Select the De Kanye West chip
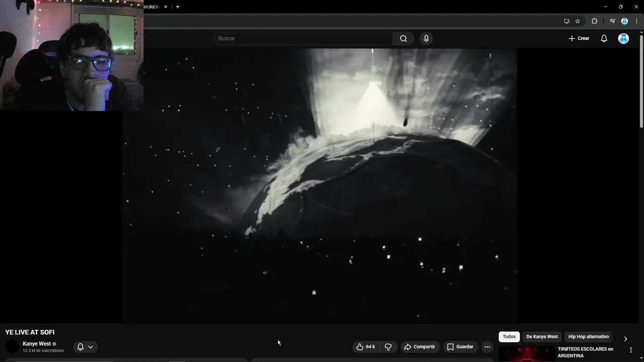The width and height of the screenshot is (644, 362). [542, 337]
